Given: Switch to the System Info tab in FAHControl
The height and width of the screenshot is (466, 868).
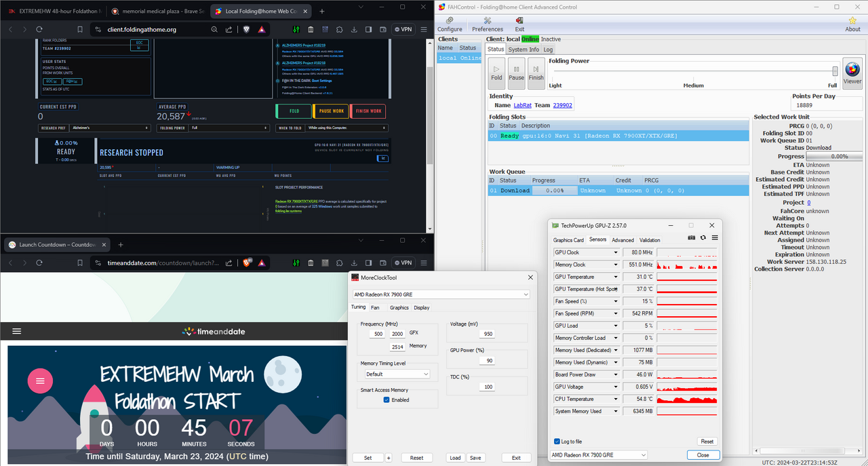Looking at the screenshot, I should click(523, 50).
